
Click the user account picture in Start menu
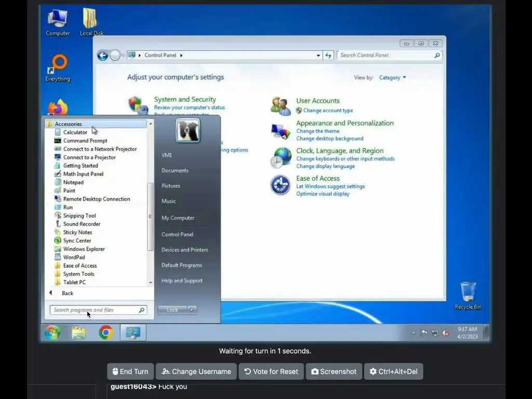[x=188, y=130]
